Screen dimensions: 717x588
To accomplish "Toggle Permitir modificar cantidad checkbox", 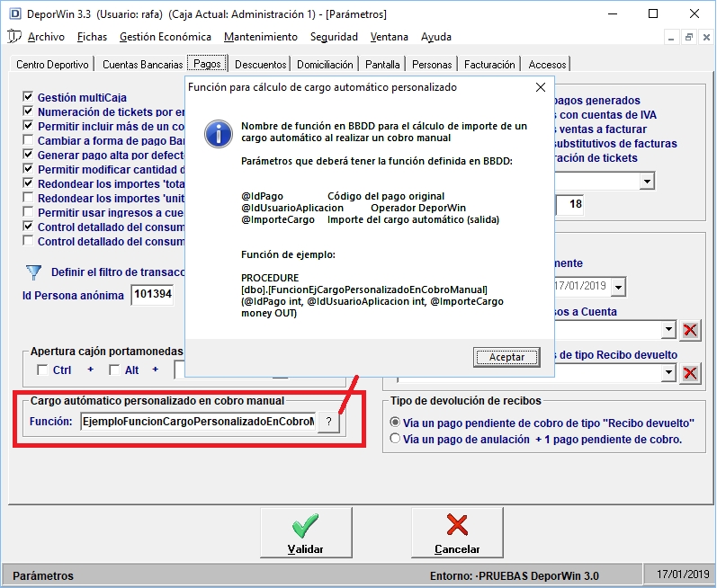I will 28,169.
